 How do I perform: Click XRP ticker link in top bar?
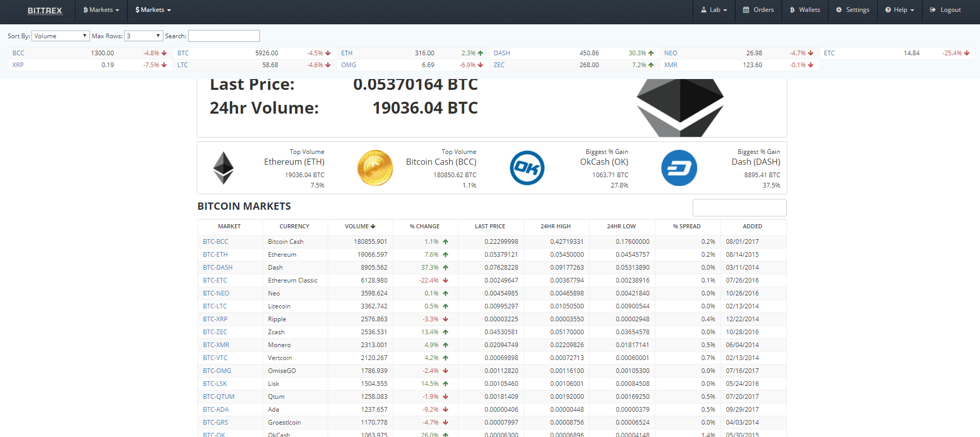coord(18,65)
